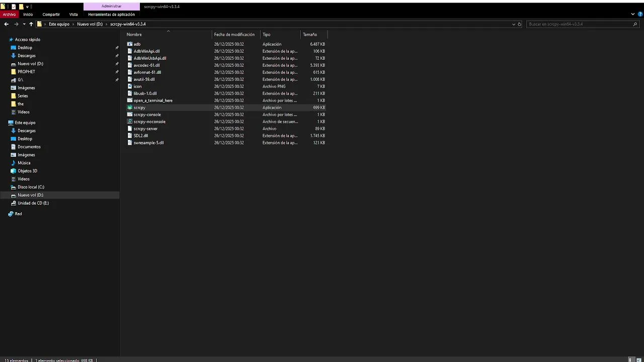This screenshot has width=644, height=362.
Task: Open the Compartir ribbon tab
Action: 51,15
